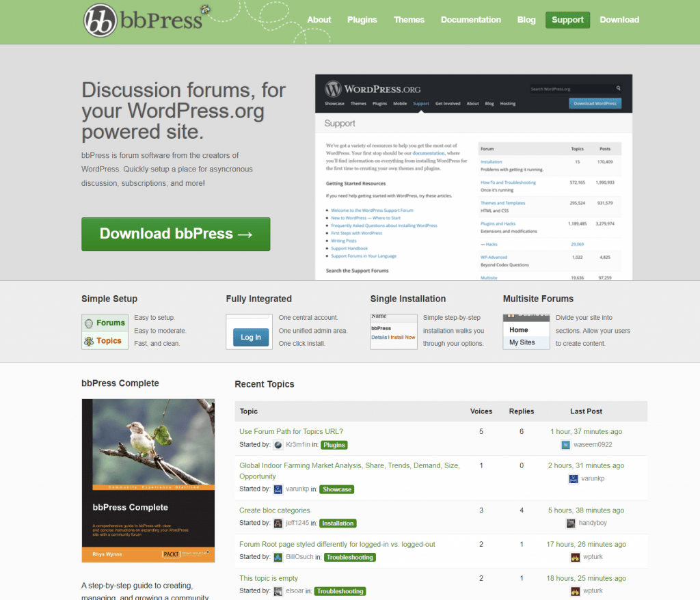This screenshot has height=600, width=700.
Task: Click varunkp's avatar in Last Post column
Action: [x=574, y=478]
